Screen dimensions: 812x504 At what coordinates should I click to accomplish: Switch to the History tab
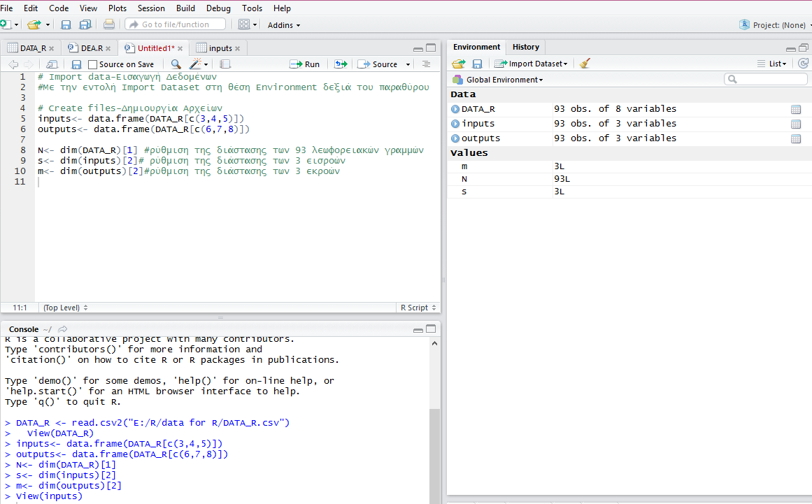(526, 47)
